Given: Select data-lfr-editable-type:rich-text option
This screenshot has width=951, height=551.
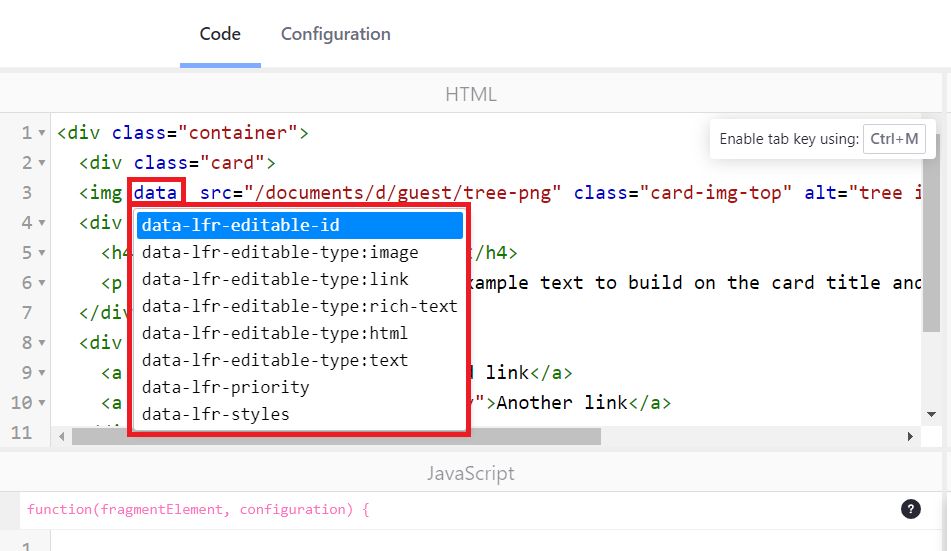Looking at the screenshot, I should [x=300, y=306].
